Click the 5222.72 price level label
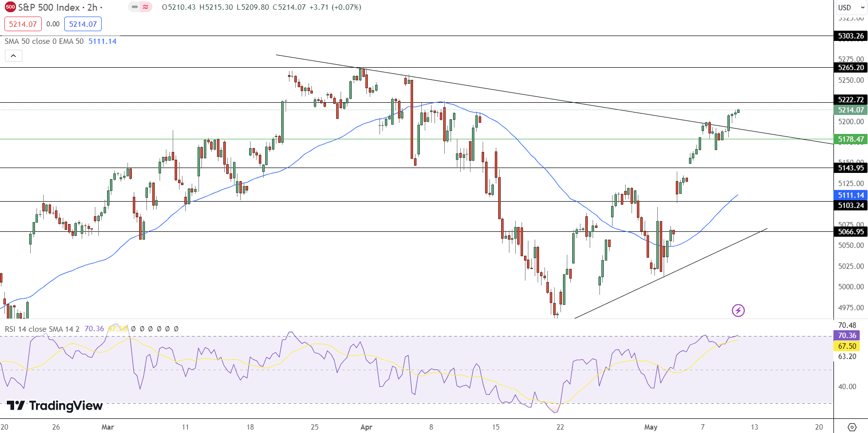This screenshot has width=868, height=433. [x=850, y=100]
